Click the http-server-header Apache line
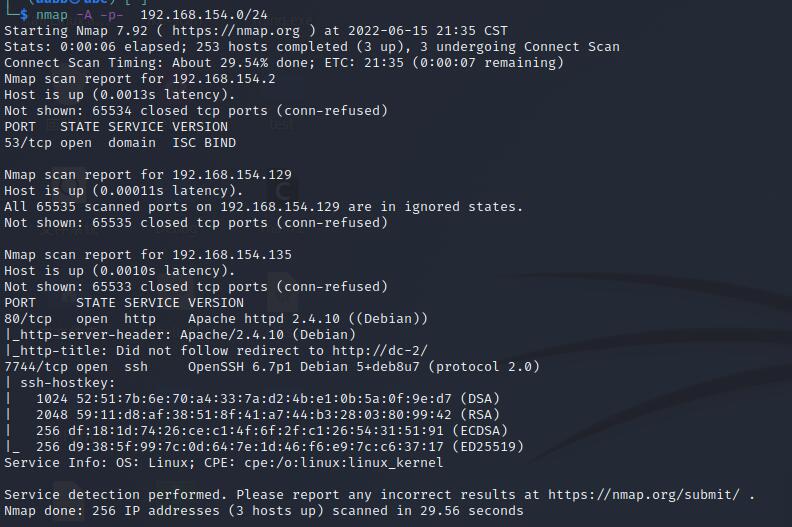The height and width of the screenshot is (527, 792). 180,334
